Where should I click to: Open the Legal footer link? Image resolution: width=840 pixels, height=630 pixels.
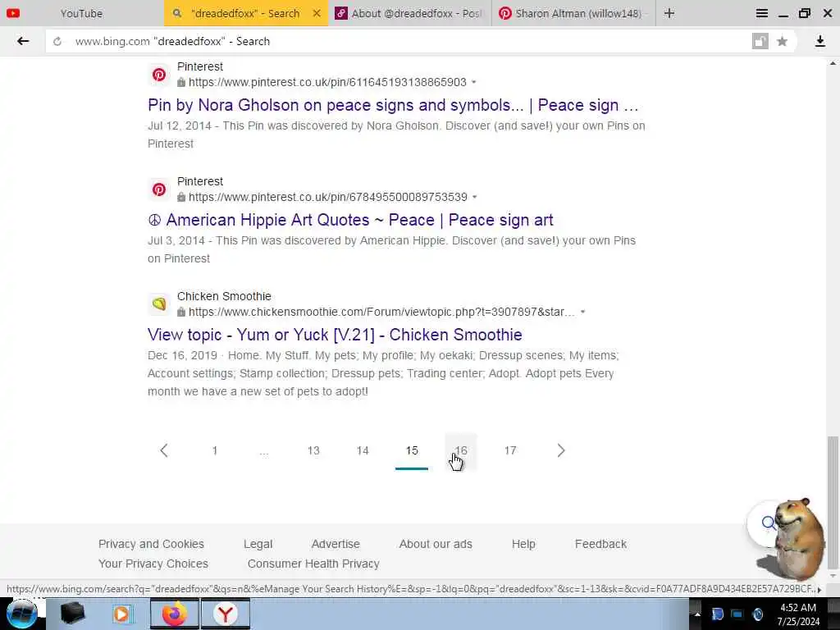point(258,544)
